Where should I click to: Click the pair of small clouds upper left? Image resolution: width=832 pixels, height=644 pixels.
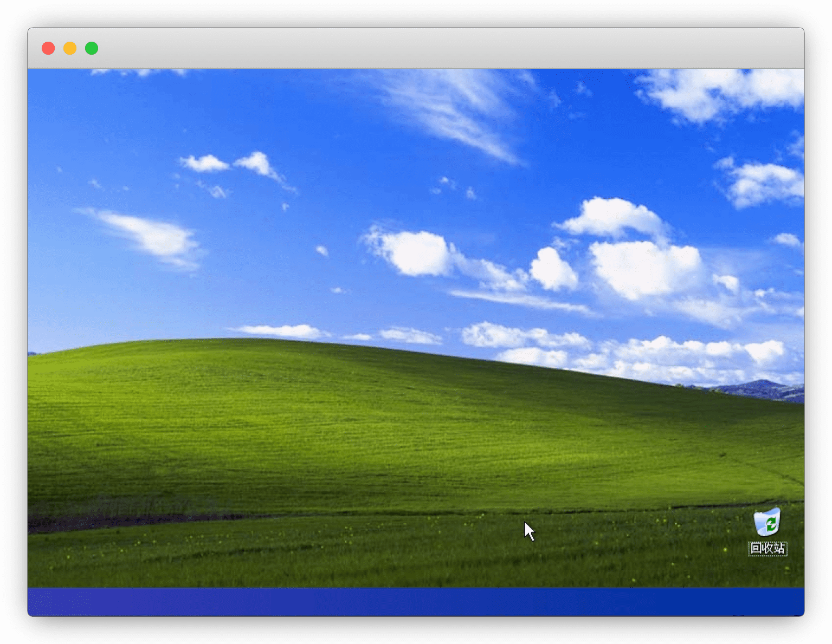[228, 164]
